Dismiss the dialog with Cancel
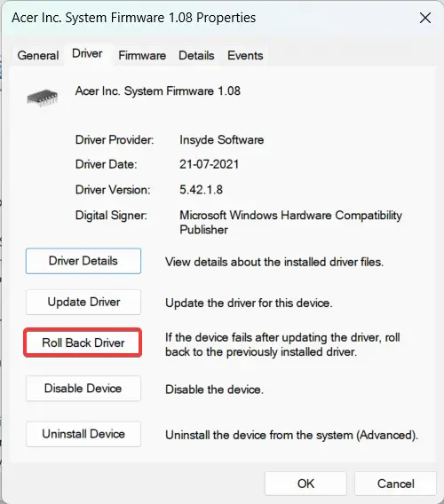 (396, 484)
